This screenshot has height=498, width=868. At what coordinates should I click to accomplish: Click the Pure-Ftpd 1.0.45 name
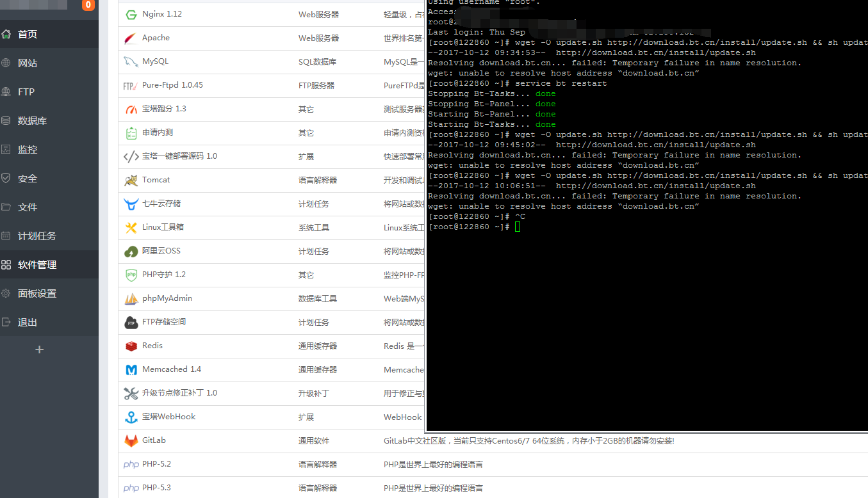tap(172, 85)
